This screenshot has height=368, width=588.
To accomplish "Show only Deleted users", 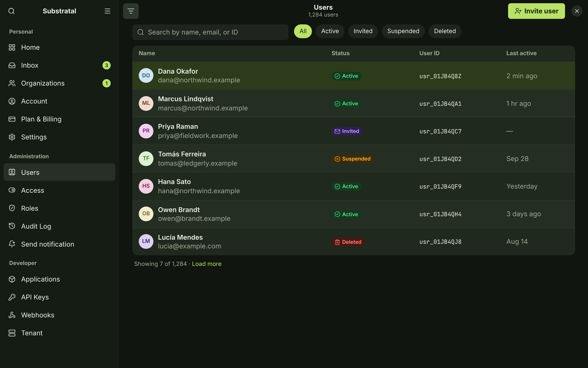I will (445, 31).
